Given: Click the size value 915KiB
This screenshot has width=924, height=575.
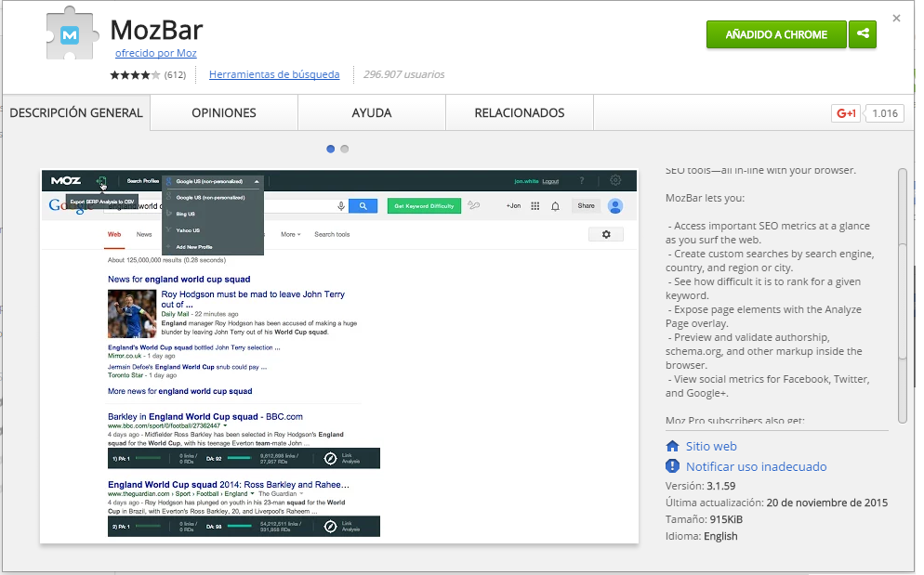Looking at the screenshot, I should [x=726, y=519].
